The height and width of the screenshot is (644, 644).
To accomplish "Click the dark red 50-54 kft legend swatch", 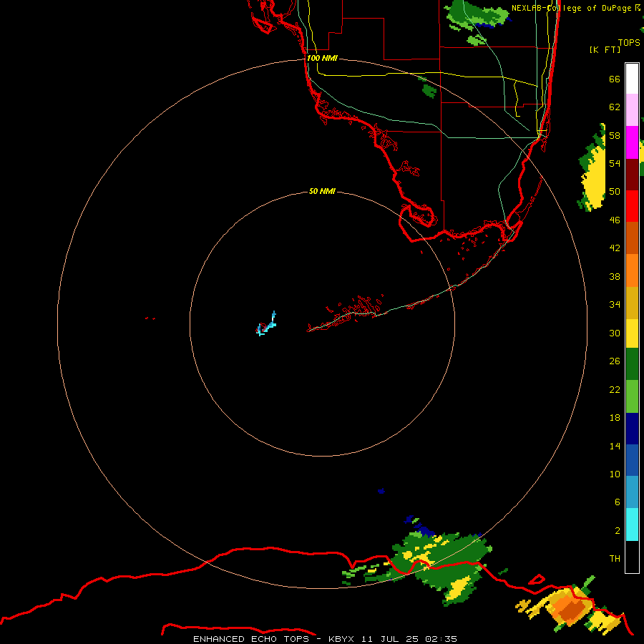I will pos(632,175).
